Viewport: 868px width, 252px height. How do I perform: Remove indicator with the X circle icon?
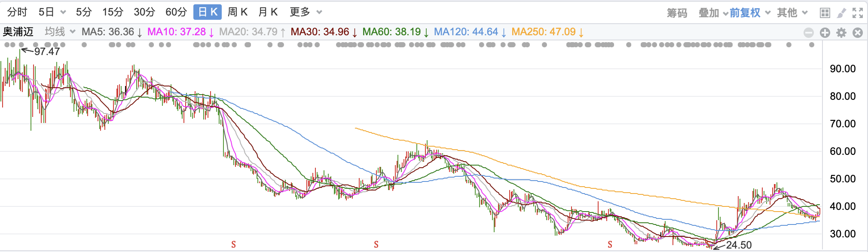(858, 33)
